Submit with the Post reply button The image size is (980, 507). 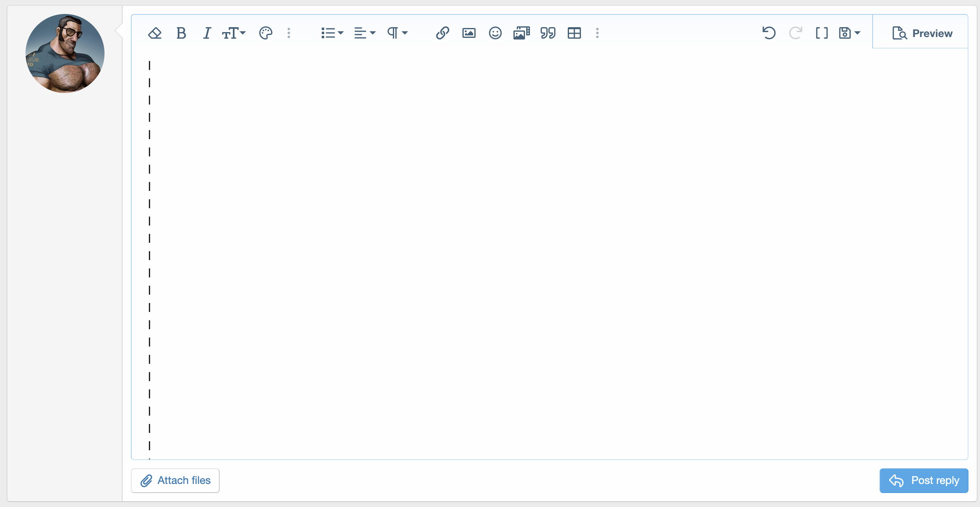[923, 480]
